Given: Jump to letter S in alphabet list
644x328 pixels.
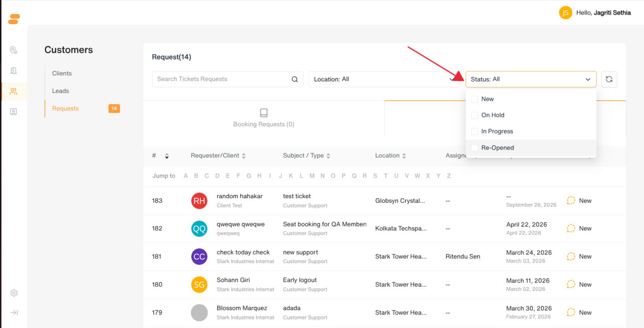Looking at the screenshot, I should [x=375, y=176].
